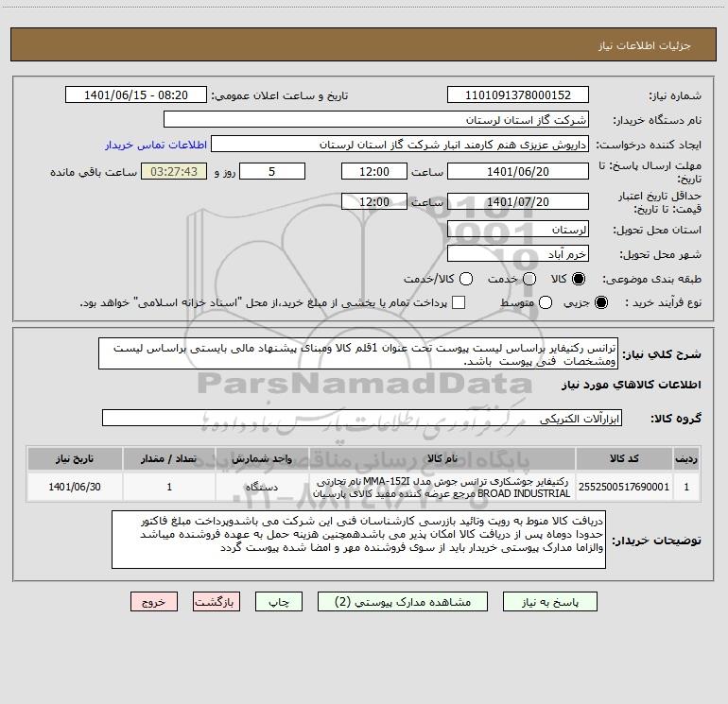Click the بازگشت back button
728x704 pixels.
pos(217,602)
